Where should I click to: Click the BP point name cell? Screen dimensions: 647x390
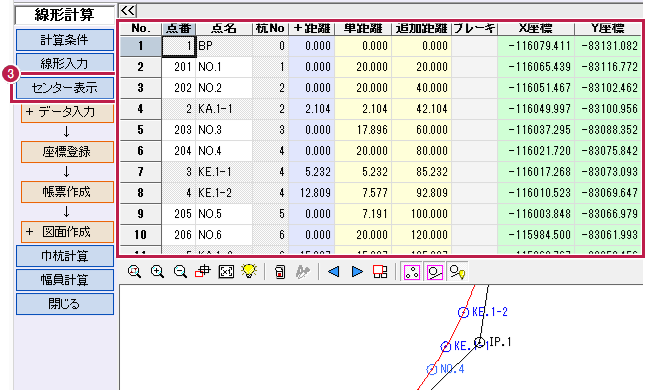pos(224,46)
